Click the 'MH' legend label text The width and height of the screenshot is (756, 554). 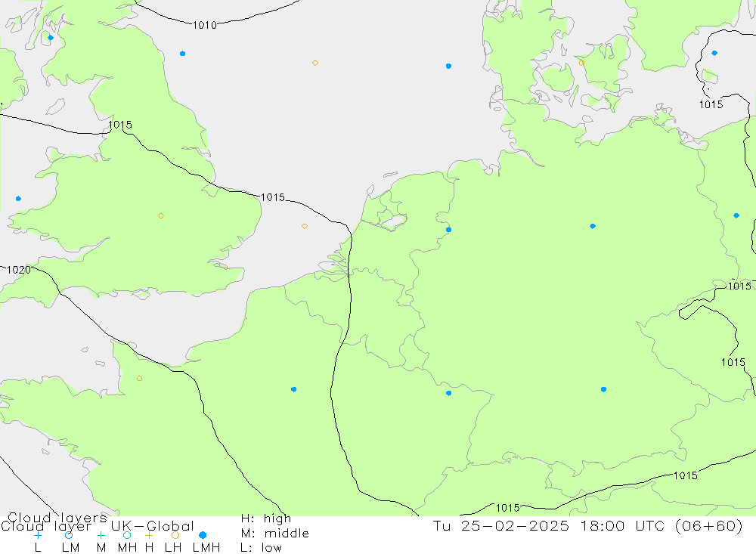click(x=127, y=548)
